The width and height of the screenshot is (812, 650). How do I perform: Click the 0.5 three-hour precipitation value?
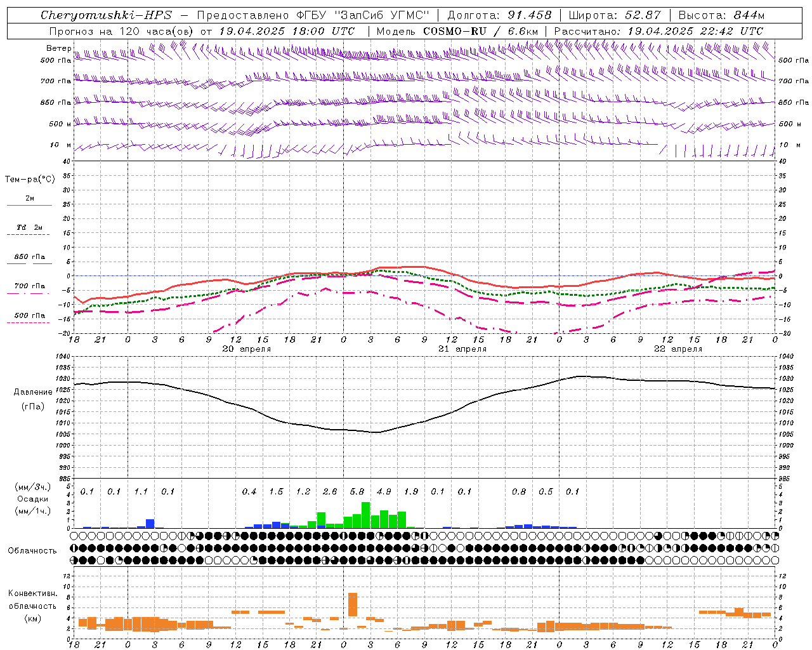tap(546, 492)
